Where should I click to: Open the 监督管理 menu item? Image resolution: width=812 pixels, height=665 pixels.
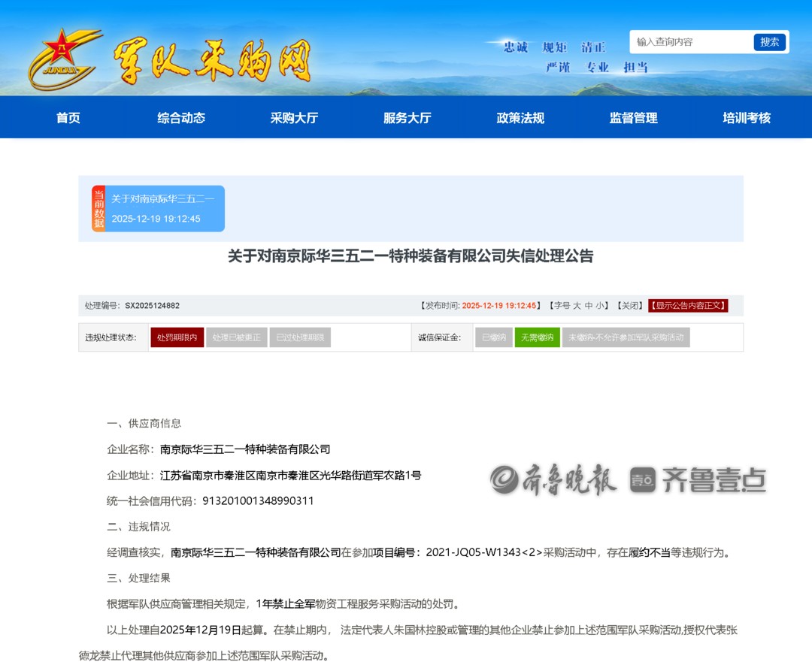(x=633, y=118)
